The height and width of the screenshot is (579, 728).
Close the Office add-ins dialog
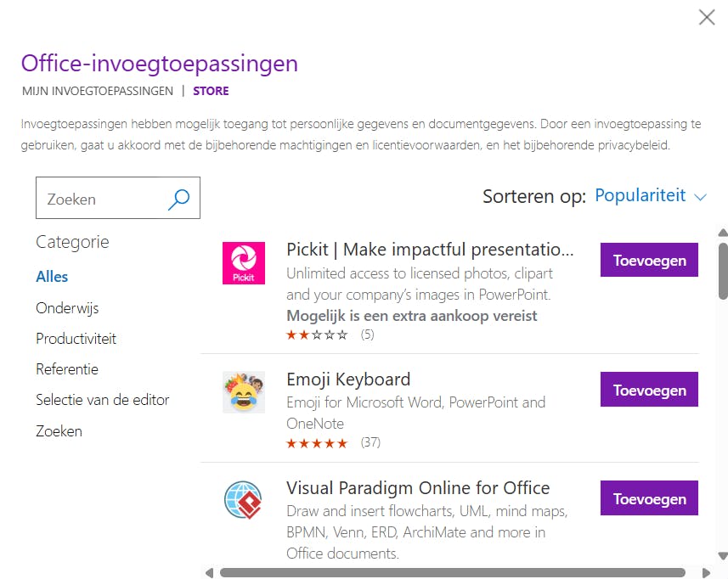pyautogui.click(x=706, y=17)
